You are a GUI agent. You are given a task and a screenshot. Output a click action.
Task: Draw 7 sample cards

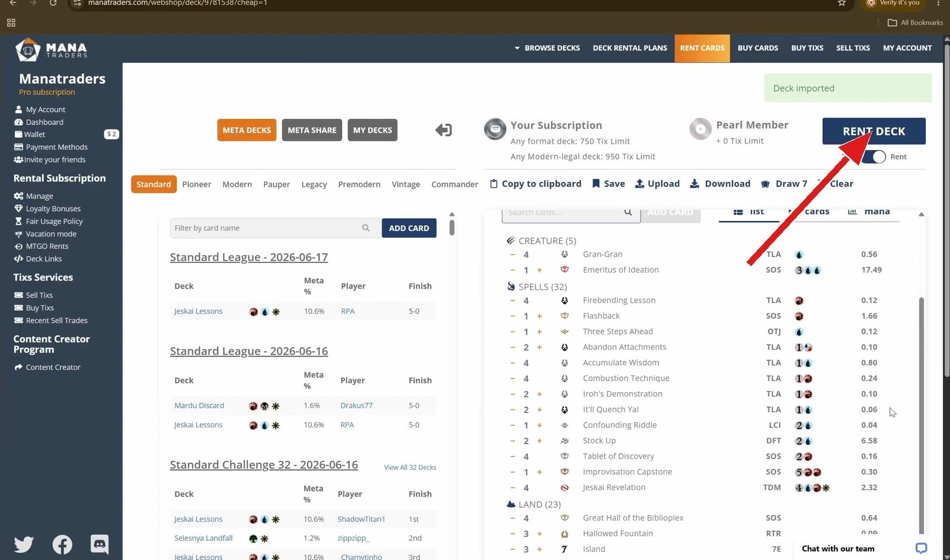click(x=784, y=184)
